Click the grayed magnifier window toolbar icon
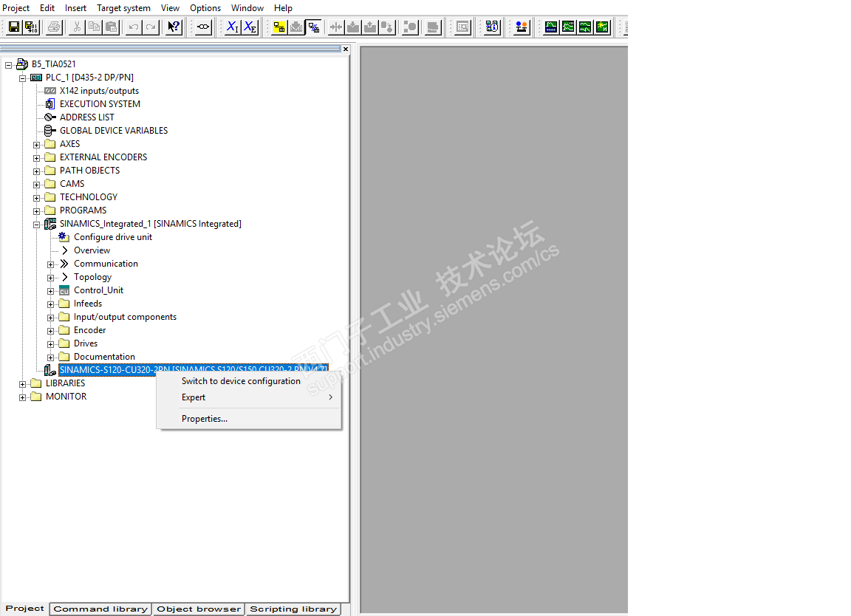 click(x=463, y=27)
